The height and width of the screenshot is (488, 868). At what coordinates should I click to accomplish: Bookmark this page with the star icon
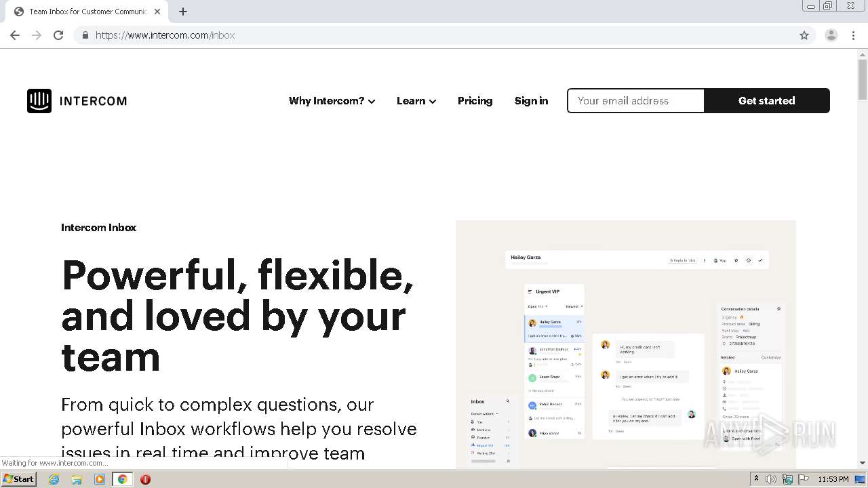click(804, 35)
